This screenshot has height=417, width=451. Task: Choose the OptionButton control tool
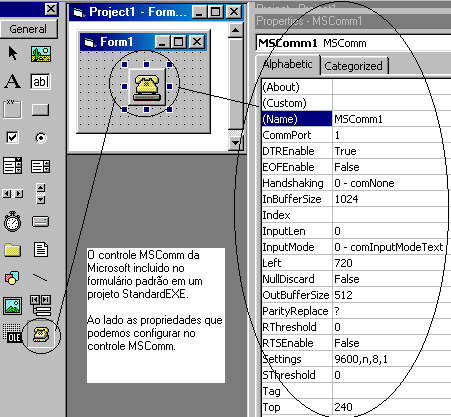click(x=41, y=138)
